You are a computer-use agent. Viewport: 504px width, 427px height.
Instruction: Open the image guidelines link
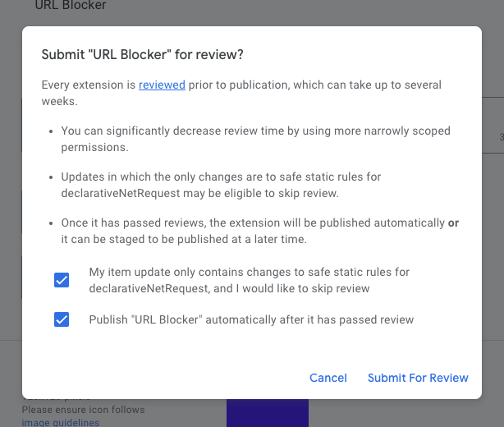(x=60, y=422)
